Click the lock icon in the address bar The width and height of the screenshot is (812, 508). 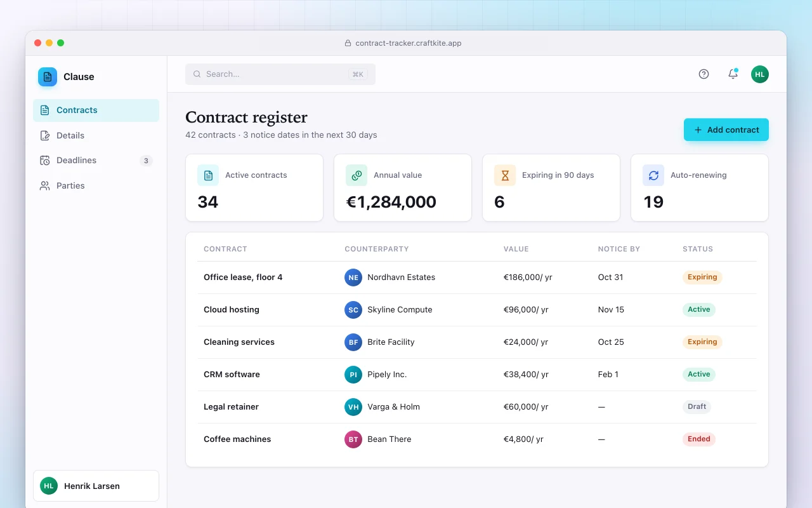point(348,43)
